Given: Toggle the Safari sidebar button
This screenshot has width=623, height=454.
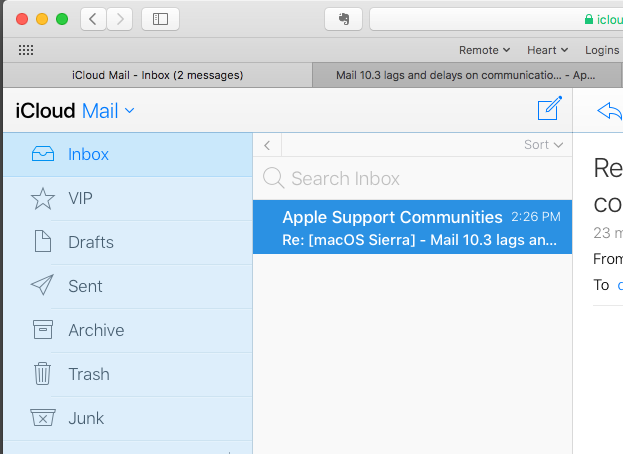Looking at the screenshot, I should [161, 19].
